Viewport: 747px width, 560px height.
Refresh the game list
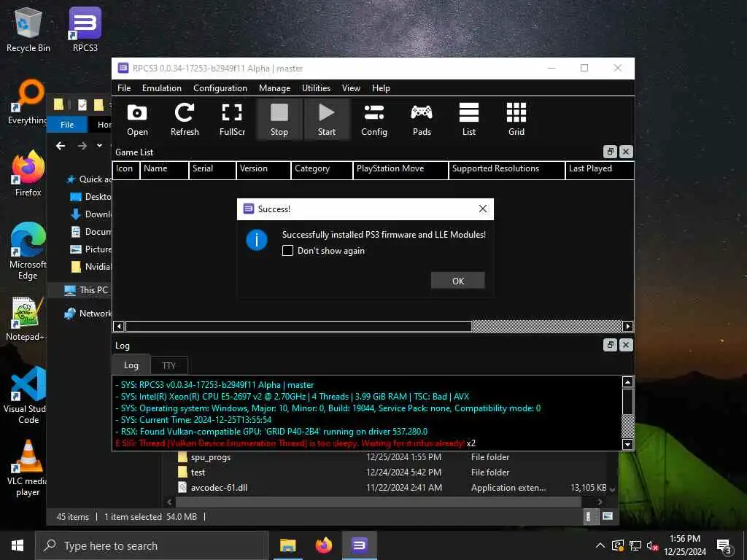coord(185,119)
